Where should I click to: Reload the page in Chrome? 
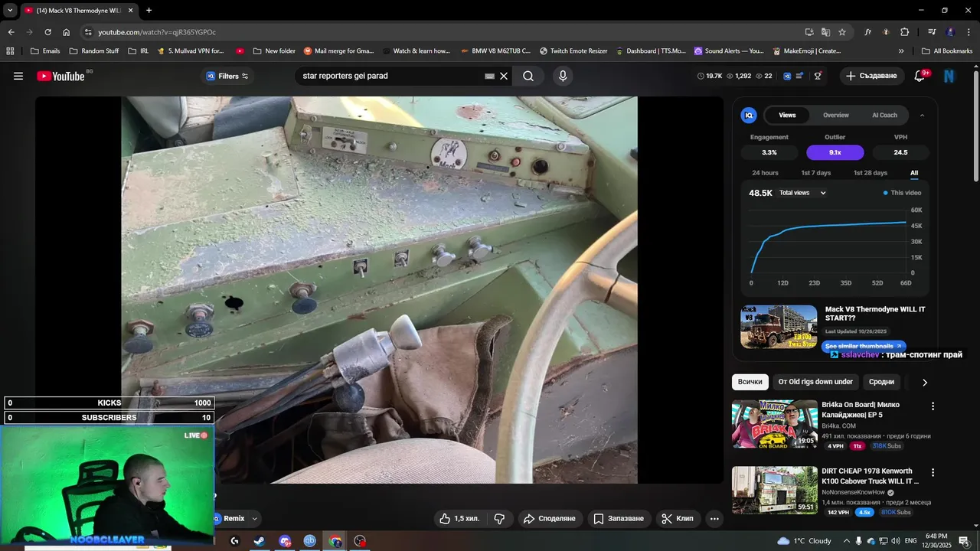(47, 32)
